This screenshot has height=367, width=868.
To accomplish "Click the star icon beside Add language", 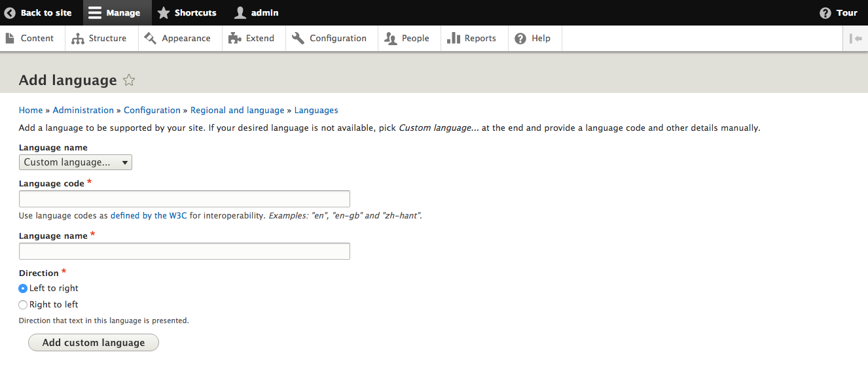I will pos(129,80).
